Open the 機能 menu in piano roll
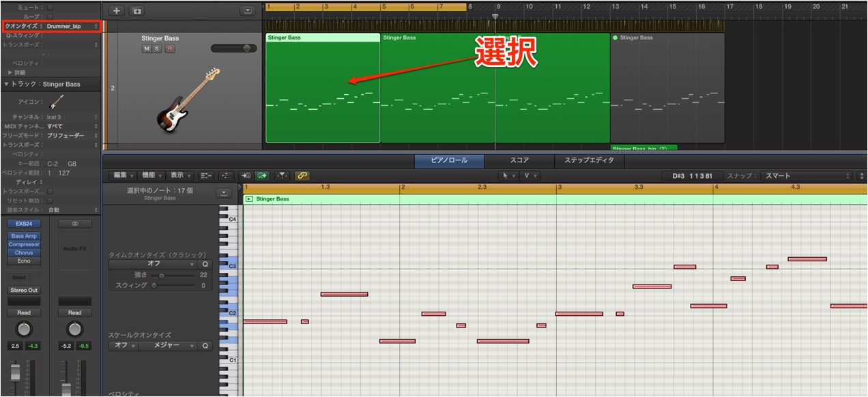Screen dimensions: 868x397 [x=151, y=176]
